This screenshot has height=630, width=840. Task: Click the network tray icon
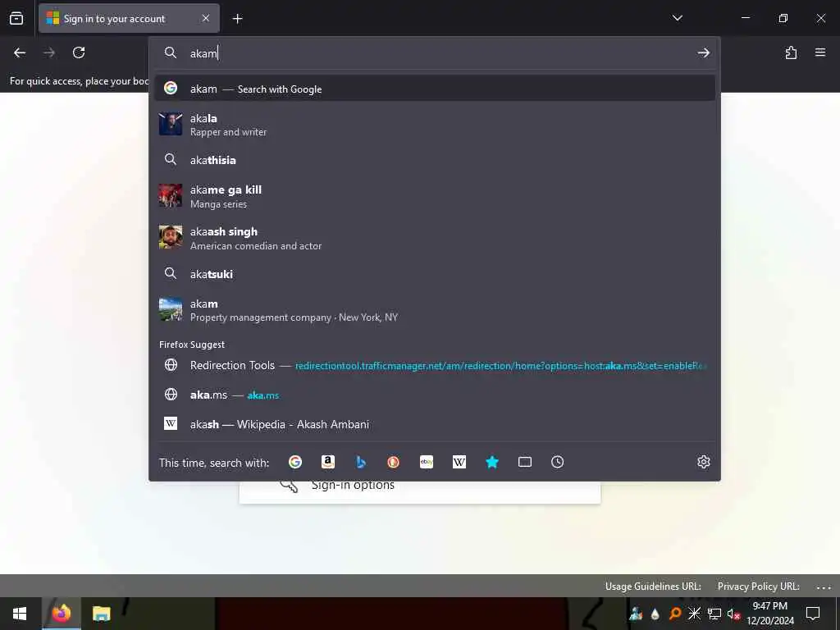tap(714, 614)
